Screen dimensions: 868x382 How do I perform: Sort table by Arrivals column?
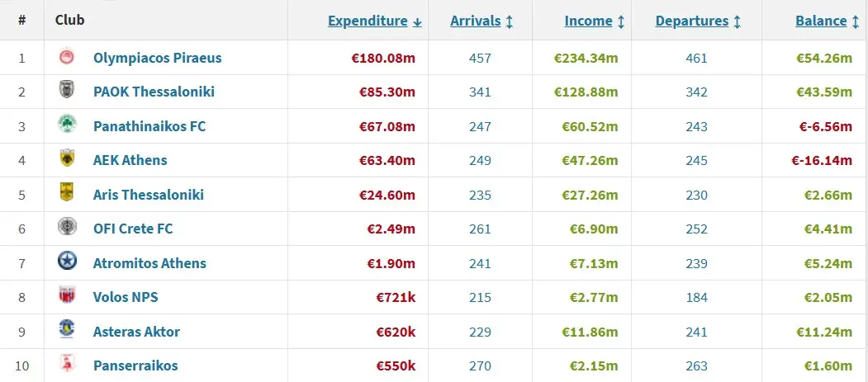481,21
